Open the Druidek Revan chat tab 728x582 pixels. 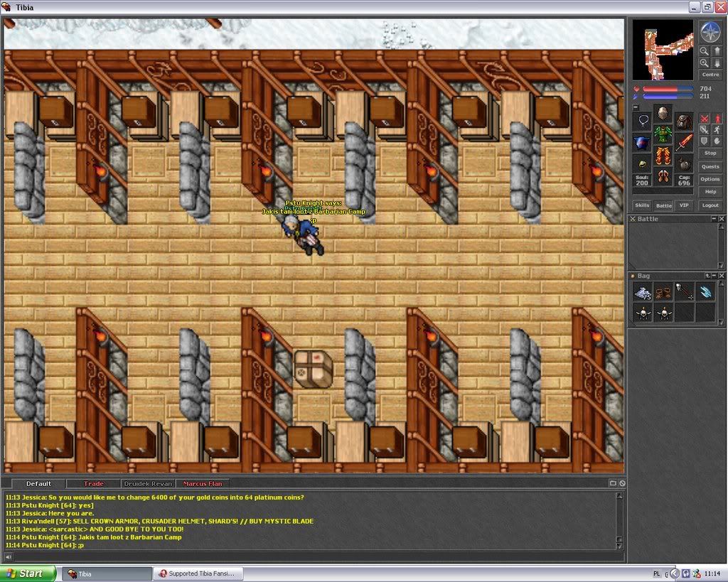[x=148, y=484]
